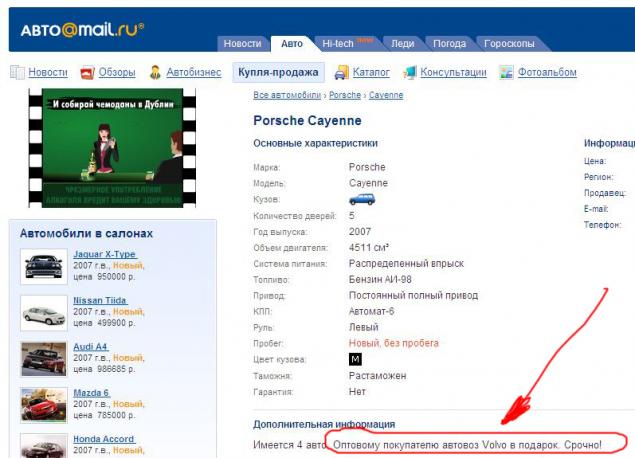Viewport: 635px width, 458px height.
Task: Click the Автобизнес person icon
Action: pyautogui.click(x=155, y=72)
